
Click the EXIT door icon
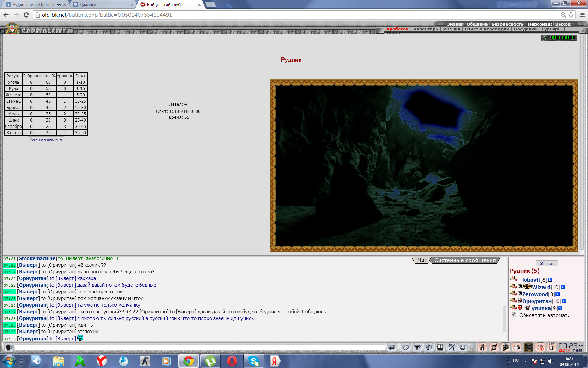tap(552, 347)
